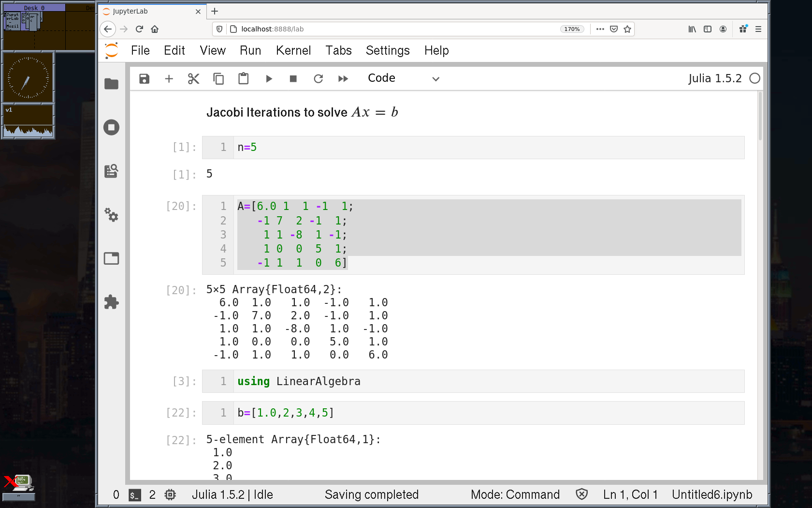Open the cell type Code dropdown
The height and width of the screenshot is (508, 812).
point(404,78)
